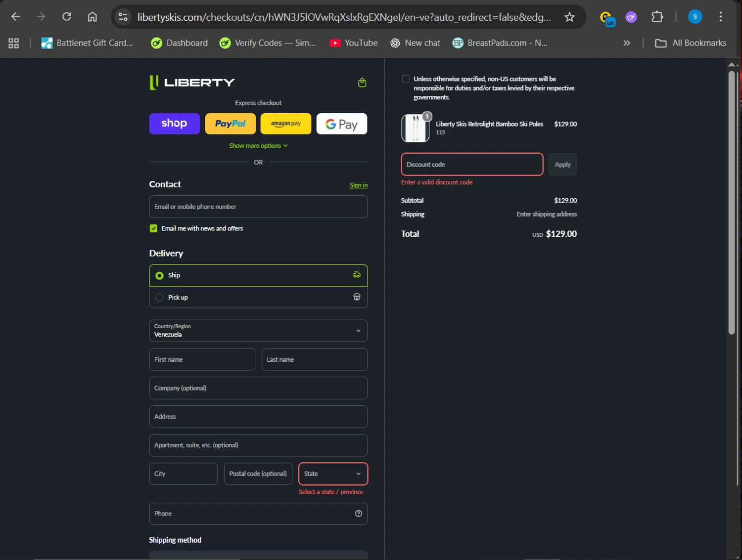This screenshot has width=742, height=560.
Task: Focus the City field
Action: click(x=184, y=474)
